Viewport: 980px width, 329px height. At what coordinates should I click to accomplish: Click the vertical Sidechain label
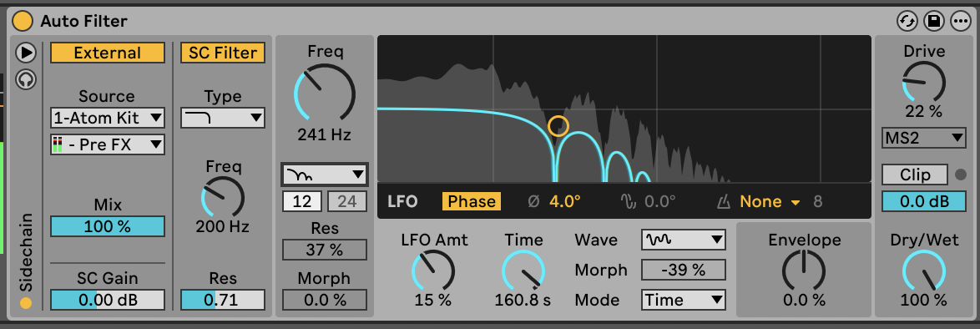coord(26,252)
